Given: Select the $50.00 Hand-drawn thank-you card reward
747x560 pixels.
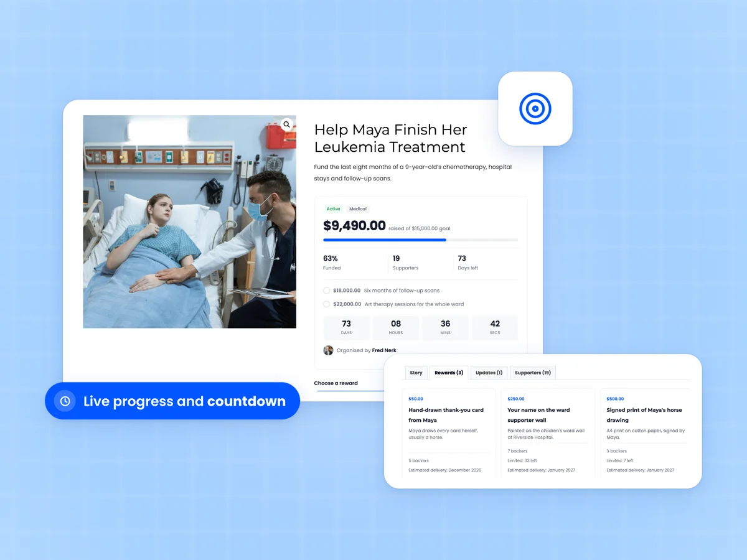Looking at the screenshot, I should (x=449, y=434).
